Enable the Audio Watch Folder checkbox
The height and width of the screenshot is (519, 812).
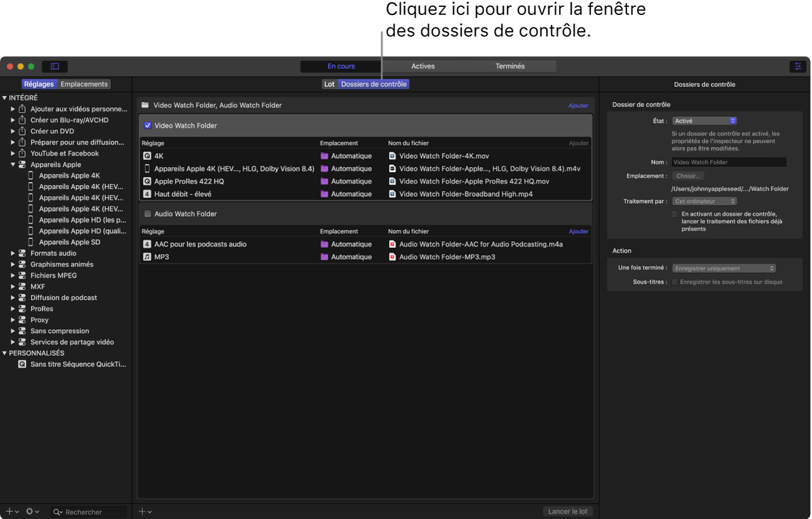click(x=148, y=214)
